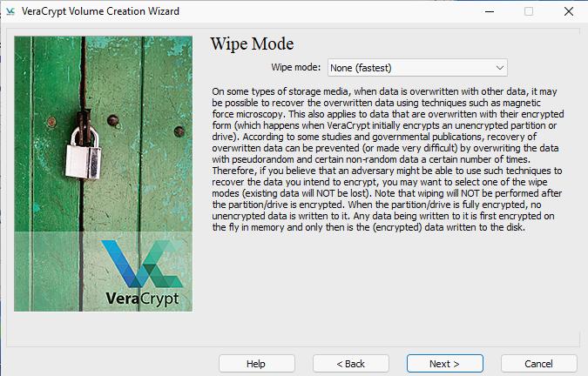Image resolution: width=588 pixels, height=376 pixels.
Task: Click the VeraCrypt padlock banner image
Action: click(x=103, y=174)
